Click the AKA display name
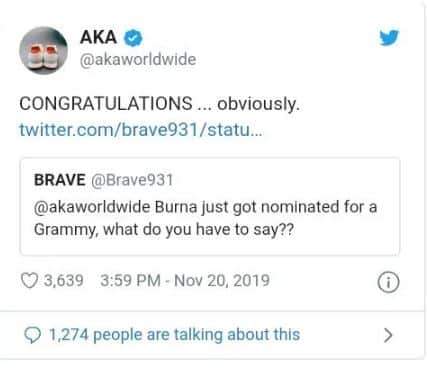This screenshot has height=376, width=427. (x=98, y=37)
